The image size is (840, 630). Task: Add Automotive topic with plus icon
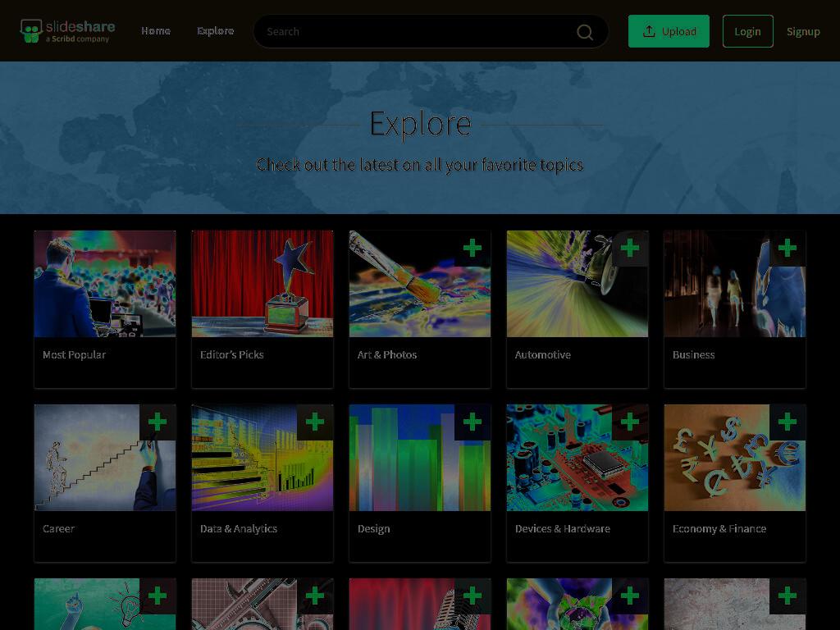coord(629,248)
